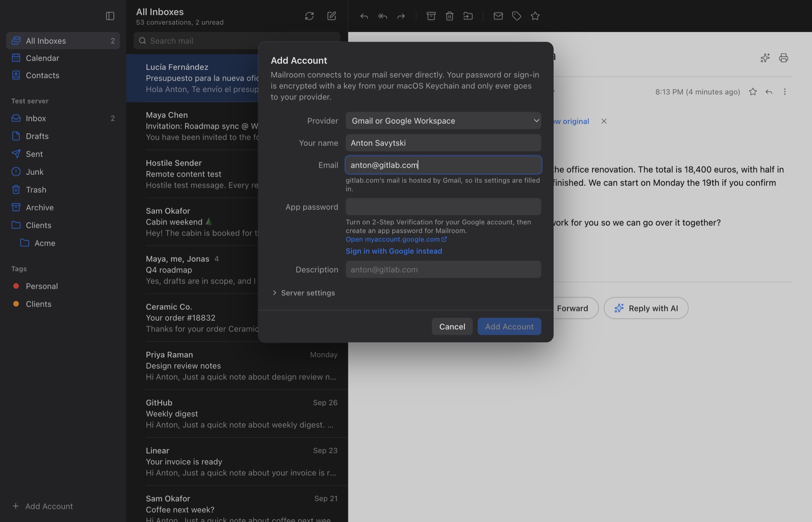Open the myaccount.google.com link
The image size is (812, 522).
[396, 239]
